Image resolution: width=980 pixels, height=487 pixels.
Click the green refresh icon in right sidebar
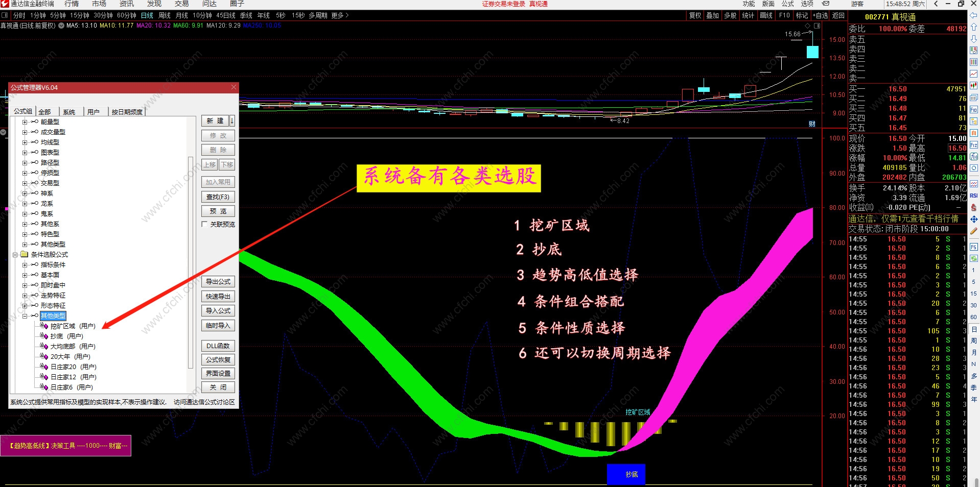pos(974,258)
